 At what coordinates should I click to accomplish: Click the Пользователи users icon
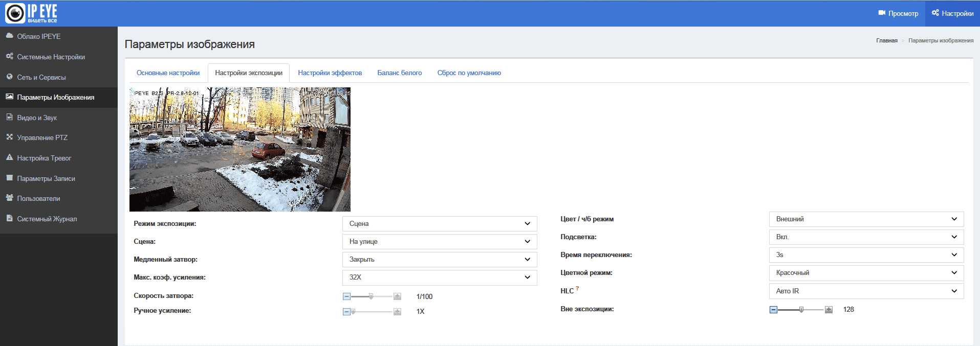[9, 198]
